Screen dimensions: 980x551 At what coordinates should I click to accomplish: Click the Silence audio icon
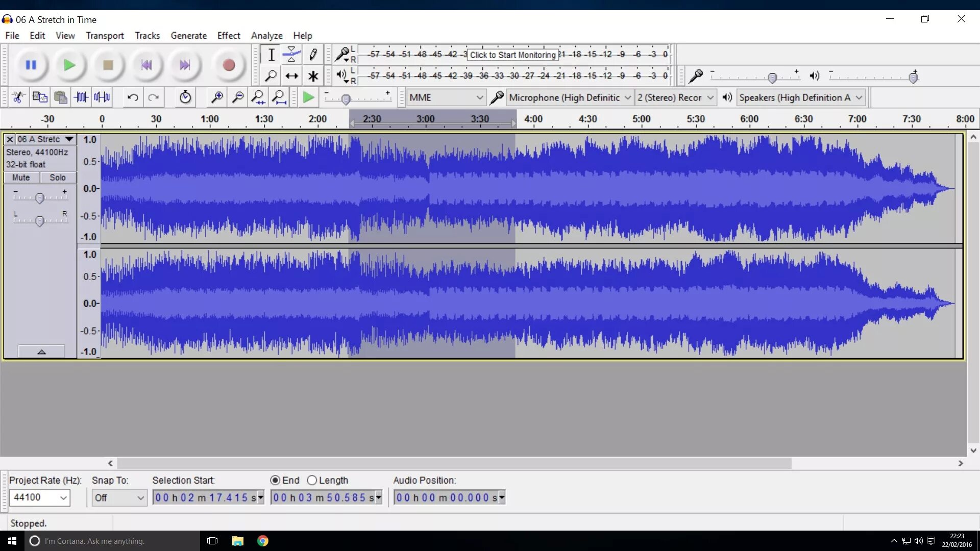tap(102, 97)
